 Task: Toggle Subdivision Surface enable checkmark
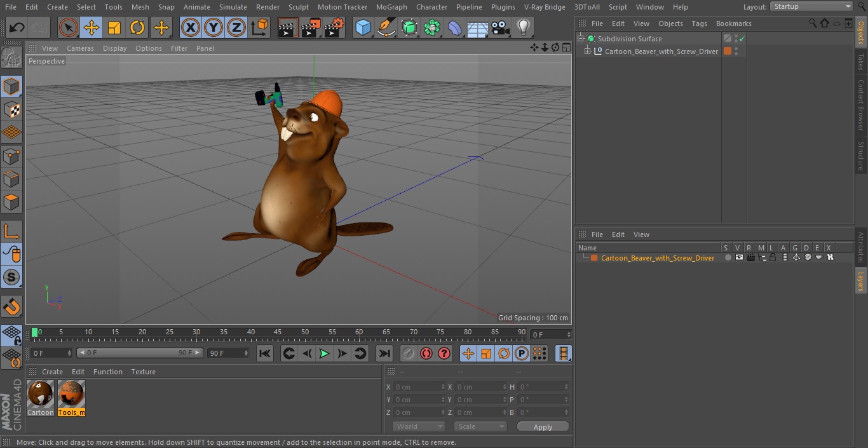pos(742,39)
